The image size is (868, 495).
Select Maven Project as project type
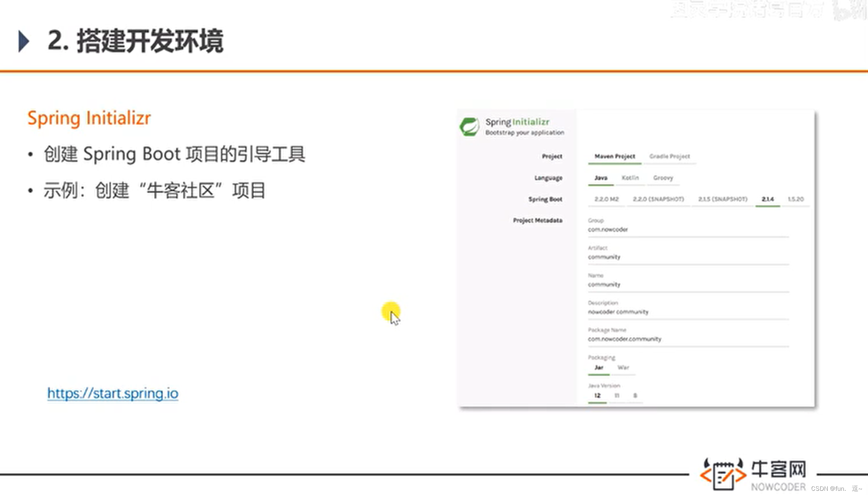(614, 156)
